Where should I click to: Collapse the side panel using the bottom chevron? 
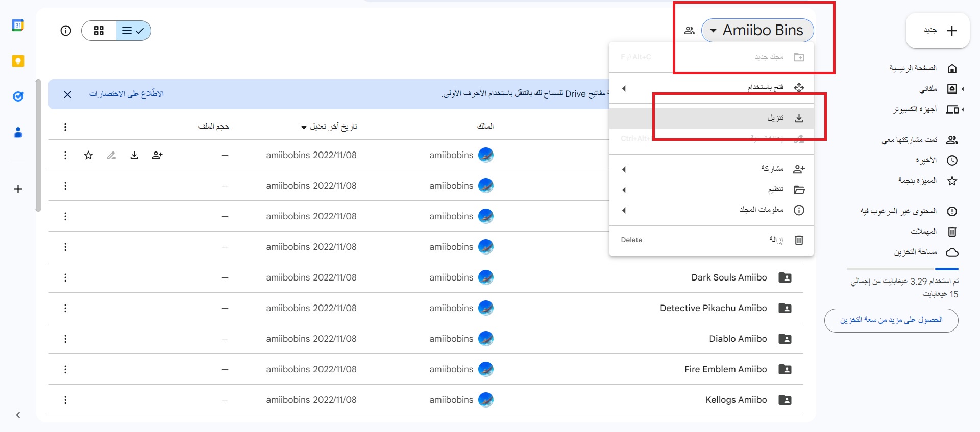click(18, 415)
